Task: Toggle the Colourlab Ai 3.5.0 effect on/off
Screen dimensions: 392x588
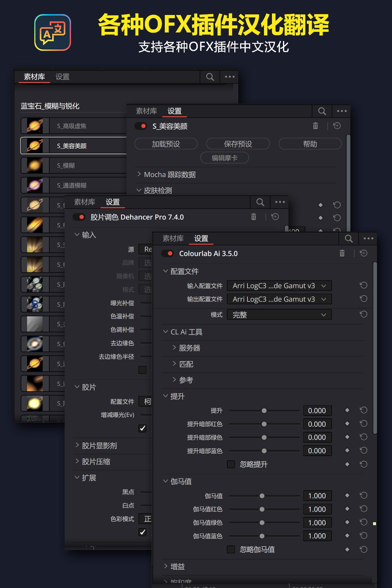Action: coord(168,254)
